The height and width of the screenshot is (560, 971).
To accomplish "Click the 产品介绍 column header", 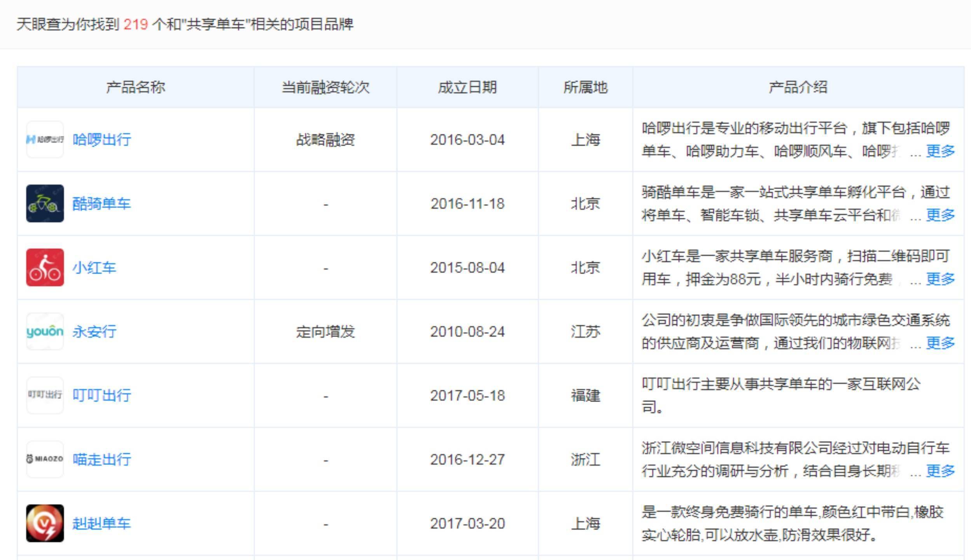I will [798, 87].
